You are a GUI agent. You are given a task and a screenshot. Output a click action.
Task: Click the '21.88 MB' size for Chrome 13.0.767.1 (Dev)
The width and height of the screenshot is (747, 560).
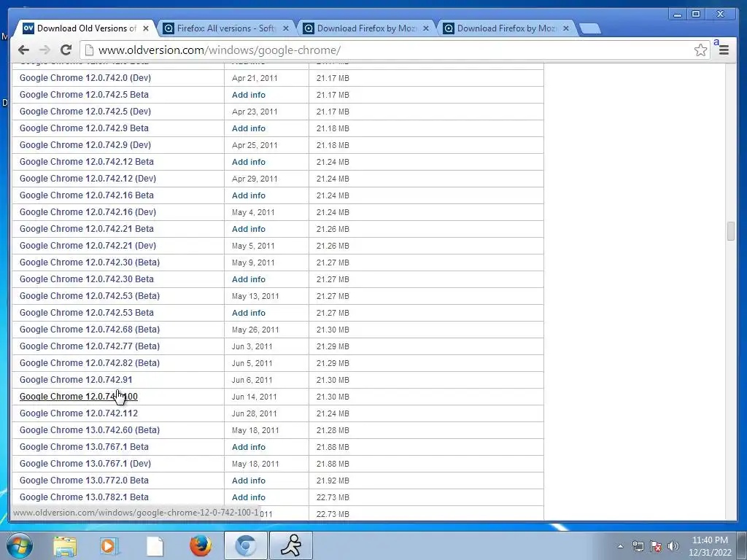coord(333,464)
